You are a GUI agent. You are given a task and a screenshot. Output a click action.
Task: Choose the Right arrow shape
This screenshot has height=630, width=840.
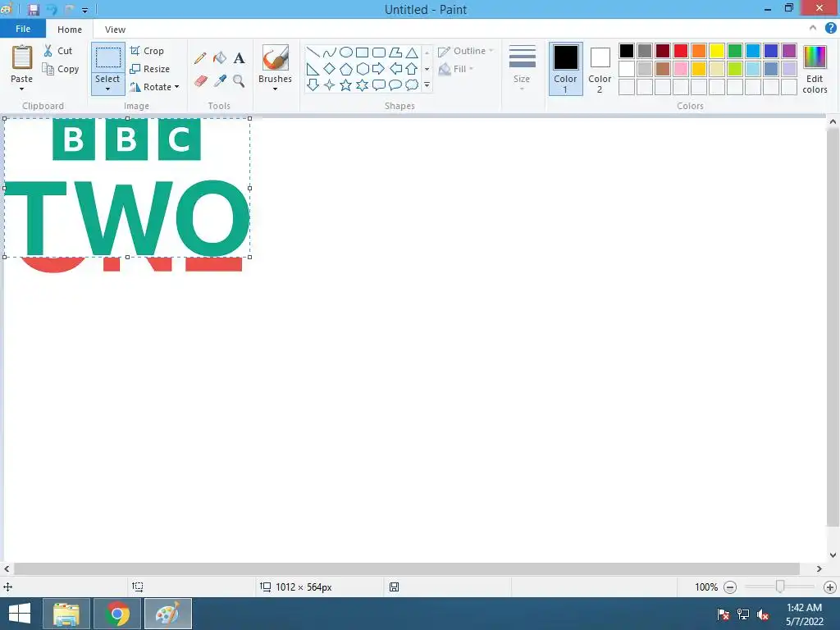pyautogui.click(x=379, y=69)
